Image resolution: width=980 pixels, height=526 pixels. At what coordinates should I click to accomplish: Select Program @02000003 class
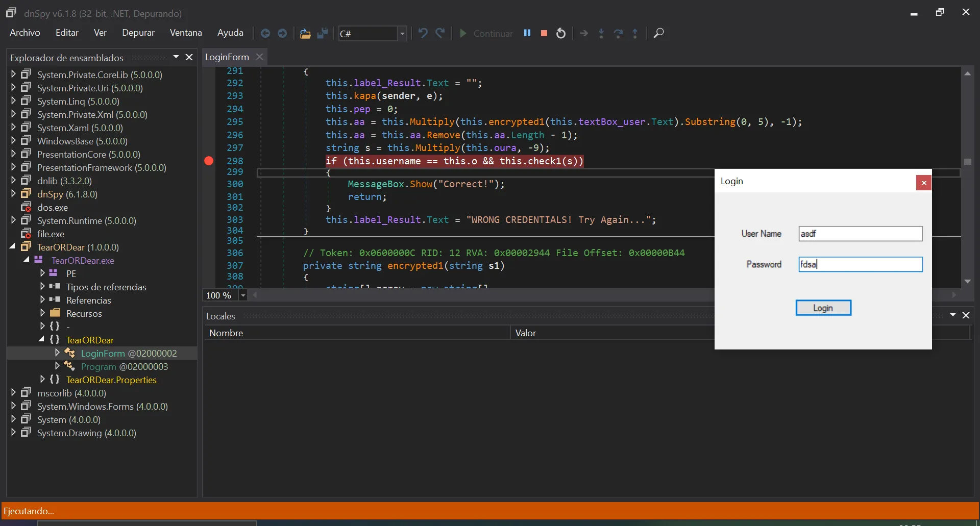[125, 367]
